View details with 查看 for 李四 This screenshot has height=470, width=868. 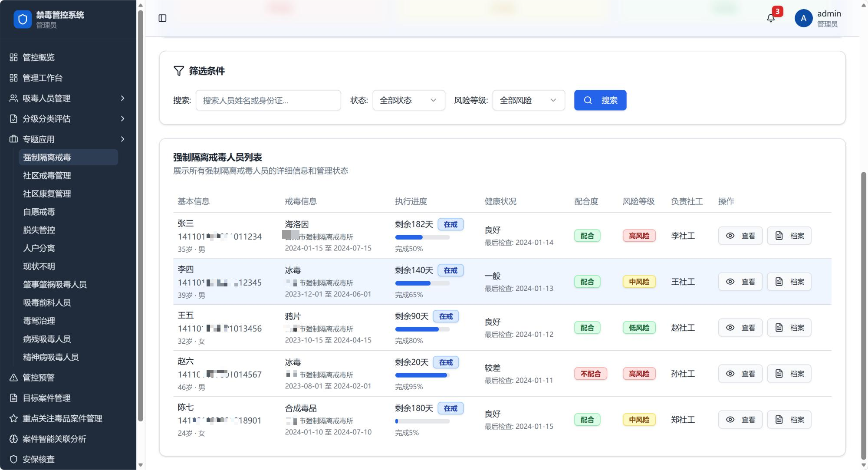pyautogui.click(x=740, y=282)
